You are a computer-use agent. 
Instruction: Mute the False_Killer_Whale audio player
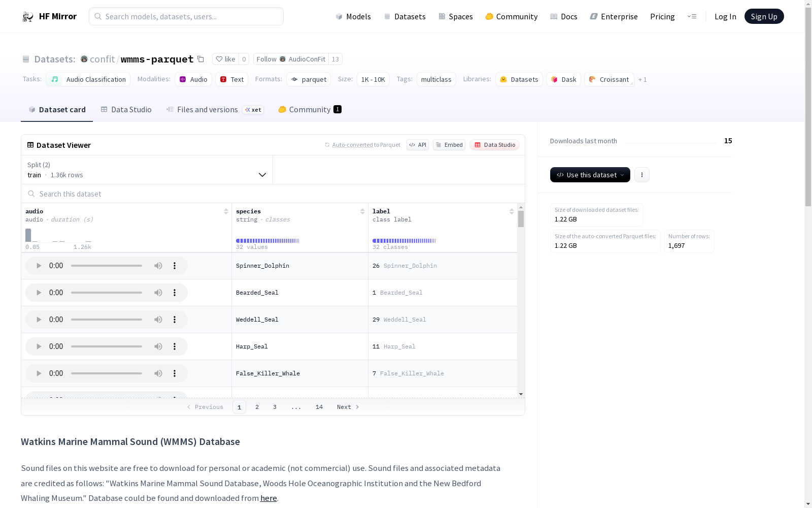[x=158, y=373]
